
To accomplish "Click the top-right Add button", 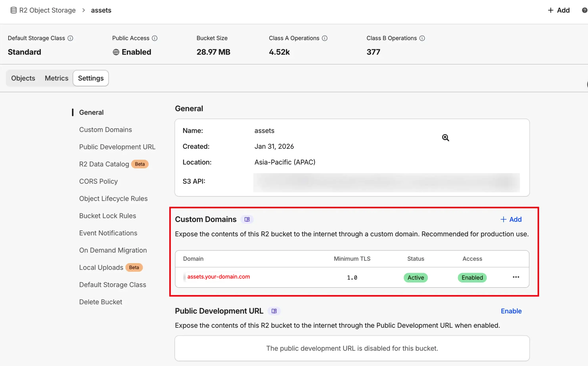I will 559,10.
